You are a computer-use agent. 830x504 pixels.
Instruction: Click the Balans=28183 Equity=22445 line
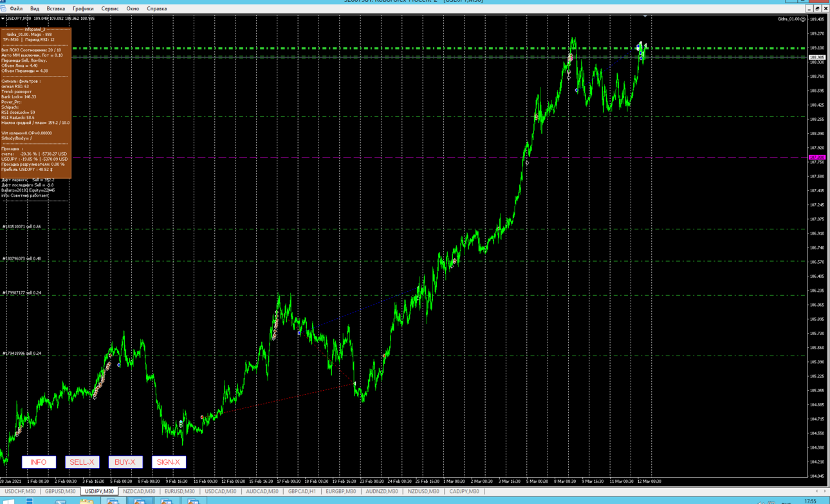(x=28, y=190)
